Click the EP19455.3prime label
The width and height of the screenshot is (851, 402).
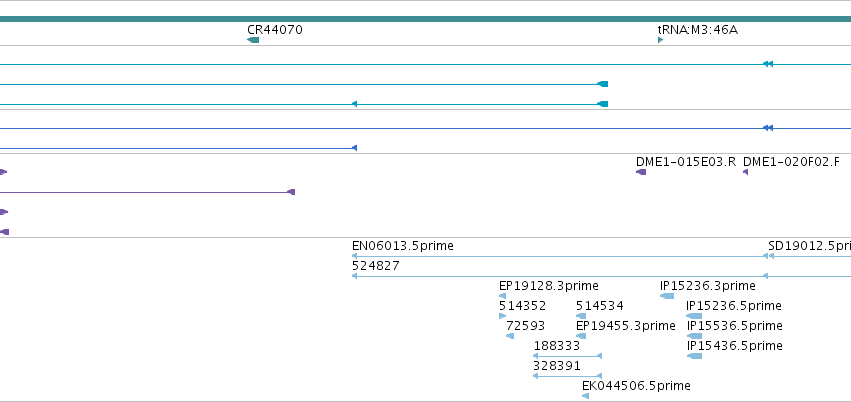coord(626,326)
